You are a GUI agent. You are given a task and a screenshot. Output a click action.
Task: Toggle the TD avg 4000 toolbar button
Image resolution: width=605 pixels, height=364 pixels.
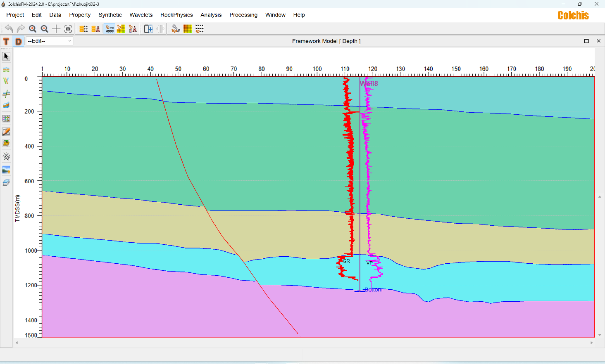click(110, 29)
